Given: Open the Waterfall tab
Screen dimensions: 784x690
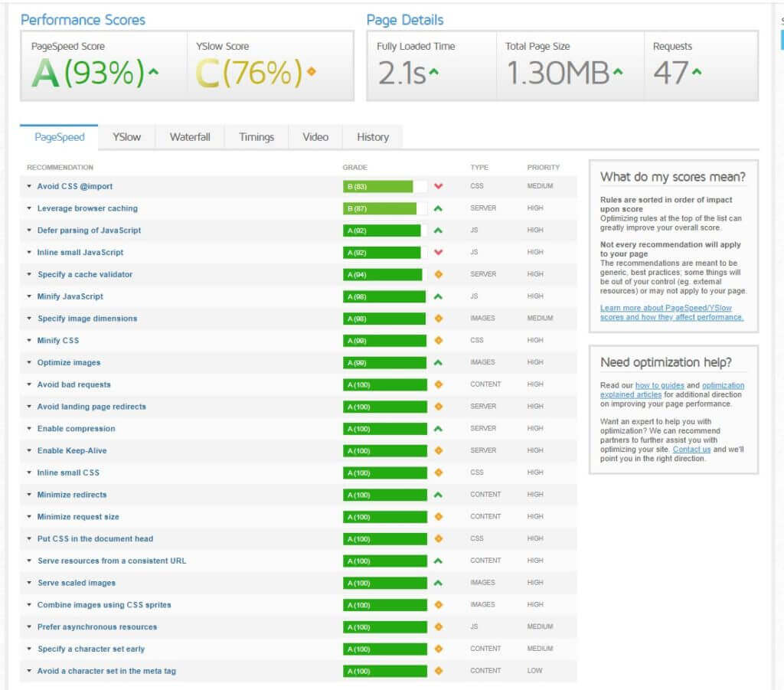Looking at the screenshot, I should click(x=190, y=137).
